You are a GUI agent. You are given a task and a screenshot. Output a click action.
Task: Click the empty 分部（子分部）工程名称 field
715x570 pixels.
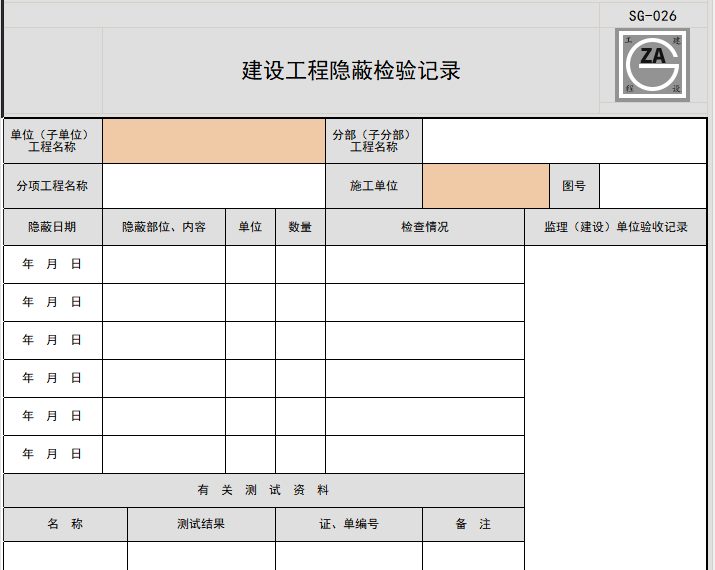pos(565,141)
